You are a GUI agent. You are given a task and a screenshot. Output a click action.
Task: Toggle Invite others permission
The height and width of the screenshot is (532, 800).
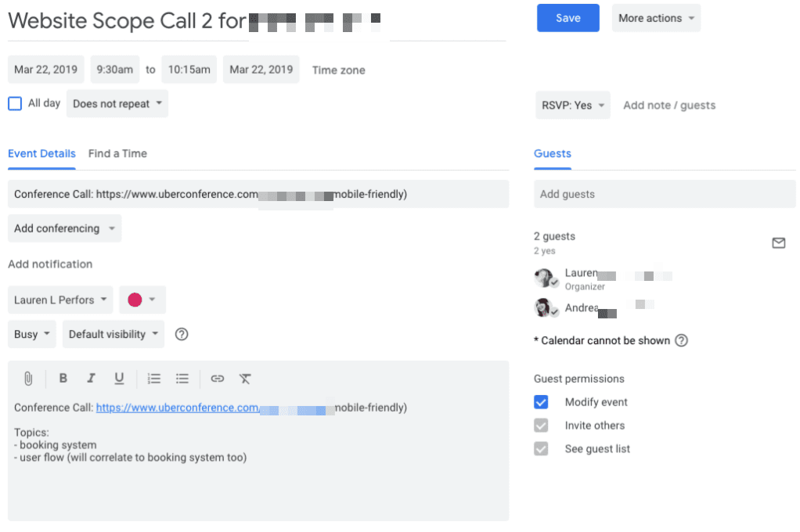point(541,426)
